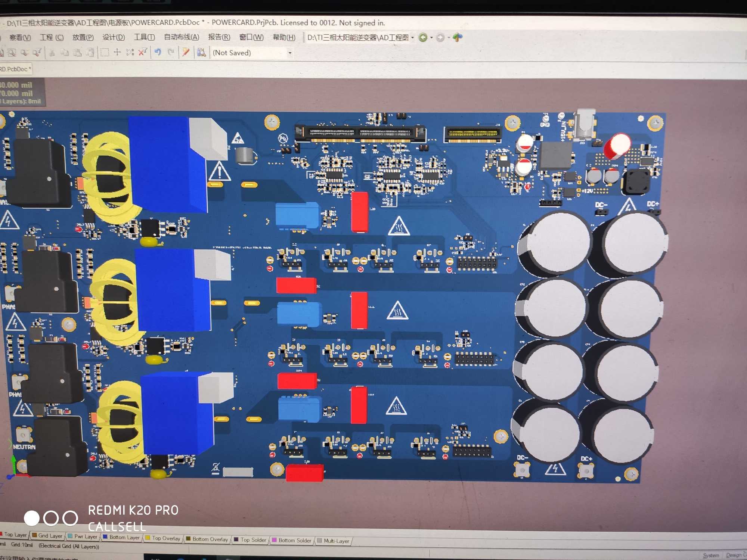Expand the document path address dropdown

412,38
